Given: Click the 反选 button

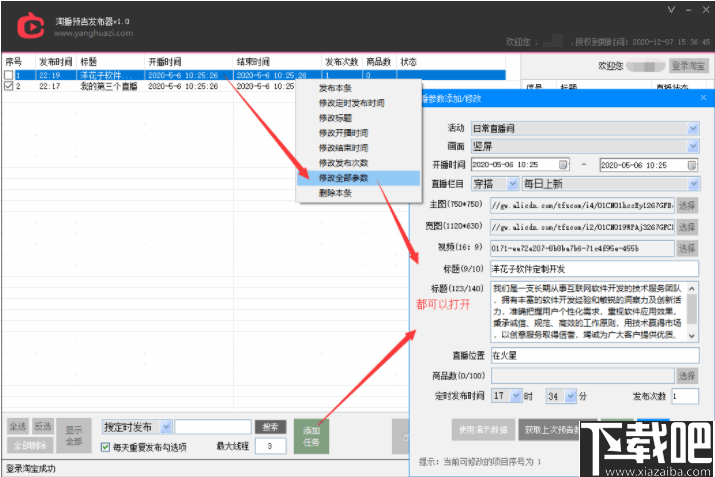Looking at the screenshot, I should pyautogui.click(x=43, y=426).
